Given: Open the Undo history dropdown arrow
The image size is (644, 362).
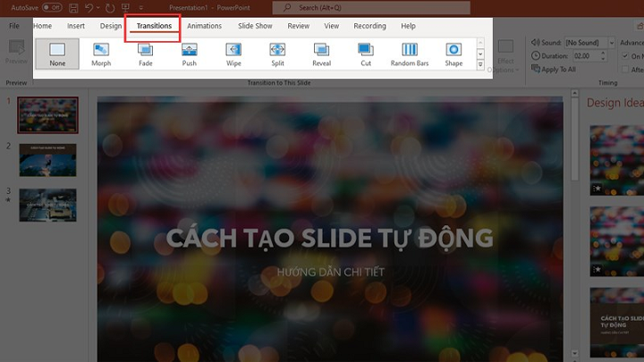Looking at the screenshot, I should coord(98,8).
